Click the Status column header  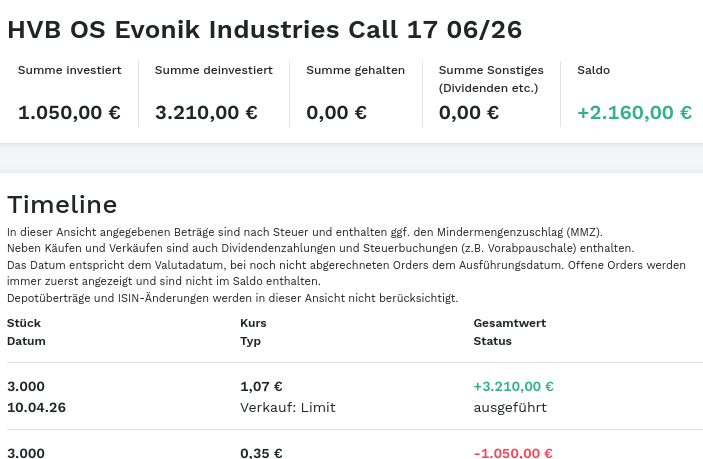[492, 341]
